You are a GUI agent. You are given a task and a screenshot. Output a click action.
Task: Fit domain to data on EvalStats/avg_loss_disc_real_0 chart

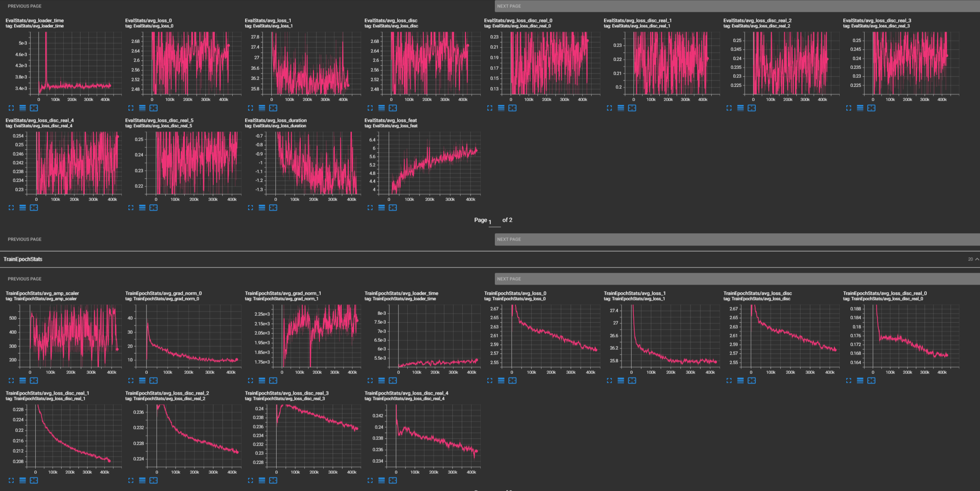point(512,108)
